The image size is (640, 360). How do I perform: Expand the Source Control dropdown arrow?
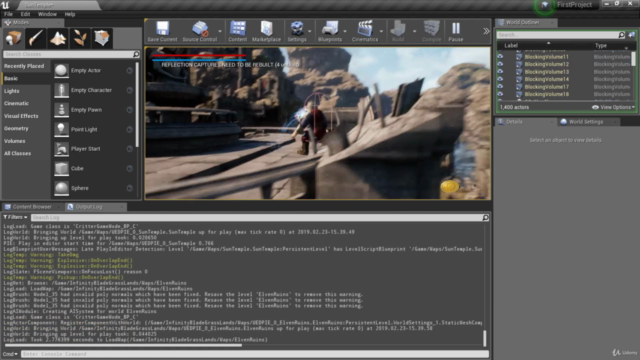[x=220, y=31]
